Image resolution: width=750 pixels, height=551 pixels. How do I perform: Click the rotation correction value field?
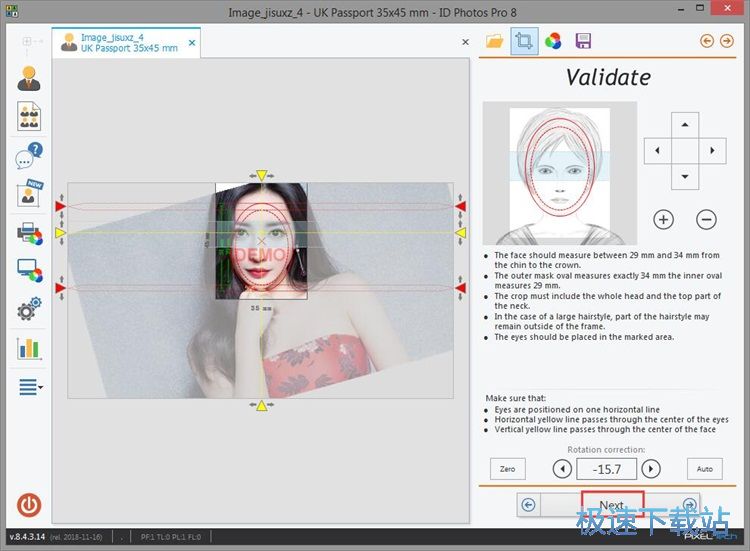606,468
